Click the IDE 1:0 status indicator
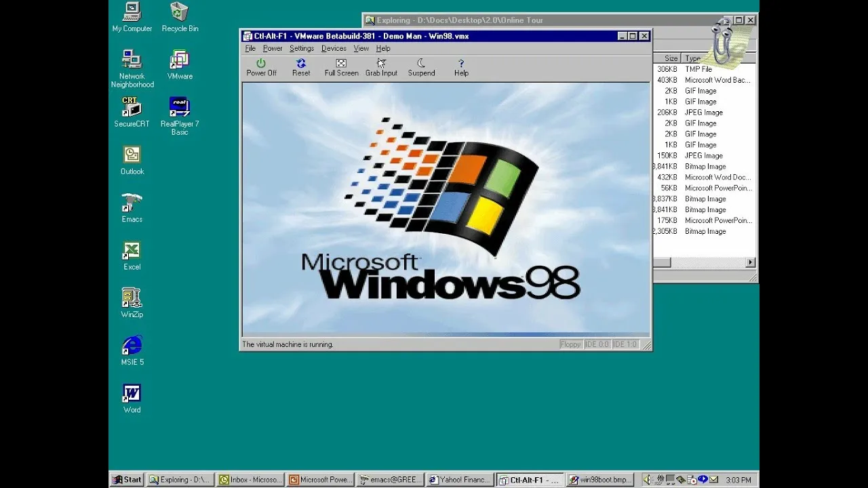868x488 pixels. click(x=625, y=344)
